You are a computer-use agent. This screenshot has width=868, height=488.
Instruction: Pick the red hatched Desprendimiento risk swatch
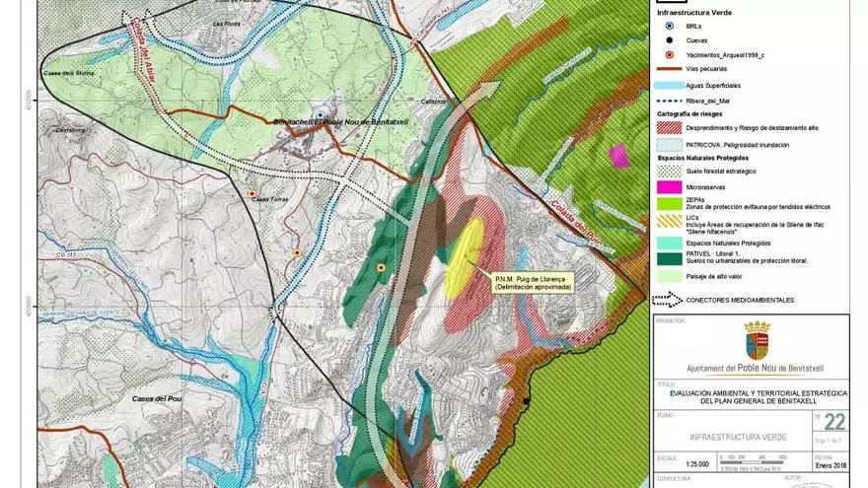coord(670,128)
